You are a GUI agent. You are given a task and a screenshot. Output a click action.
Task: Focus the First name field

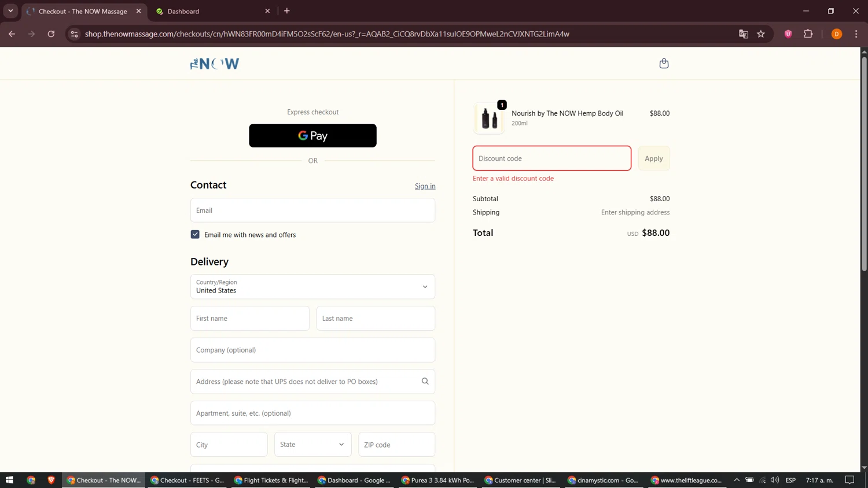(250, 319)
